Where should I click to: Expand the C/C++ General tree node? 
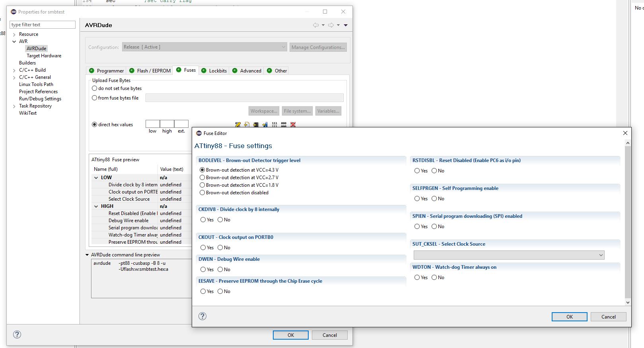(x=14, y=78)
